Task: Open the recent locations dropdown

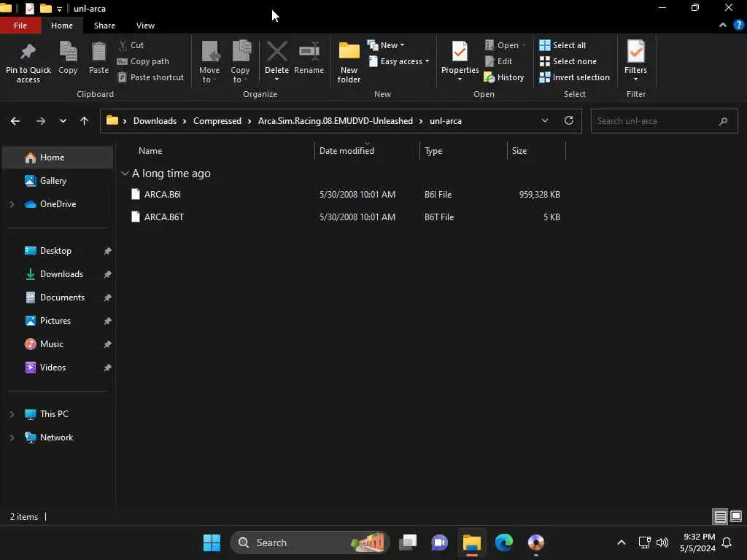Action: tap(63, 121)
